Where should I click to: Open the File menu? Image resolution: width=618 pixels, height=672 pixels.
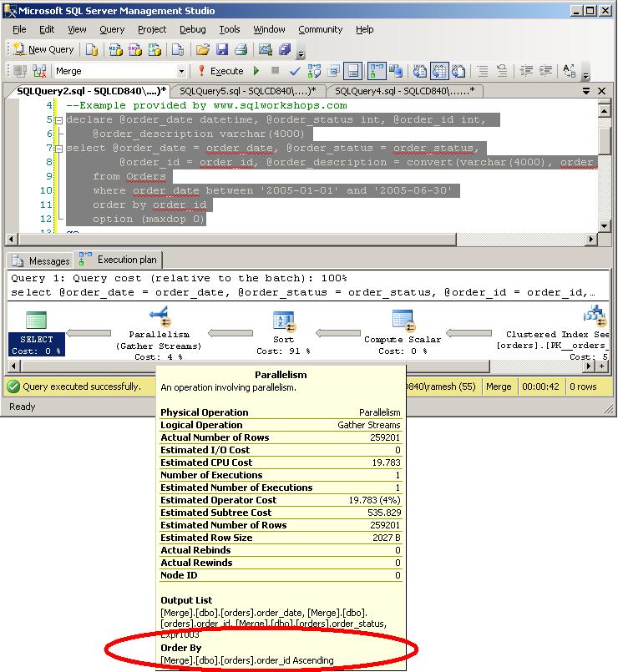coord(19,29)
